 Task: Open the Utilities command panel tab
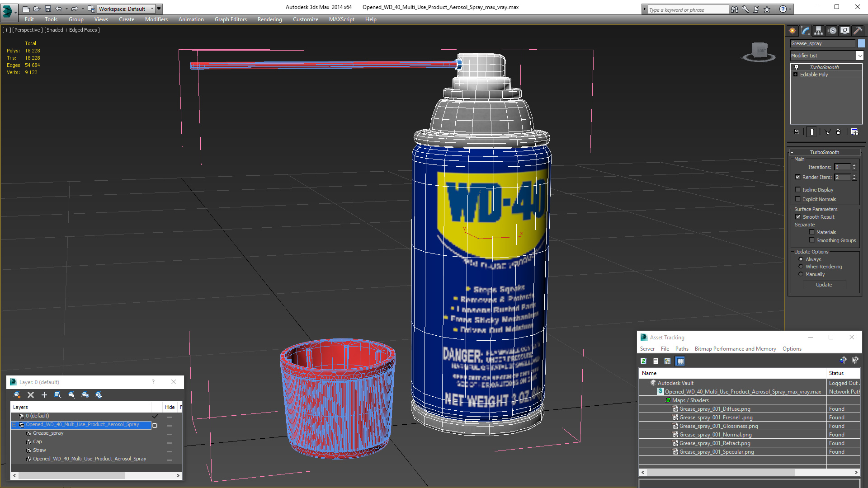point(857,31)
